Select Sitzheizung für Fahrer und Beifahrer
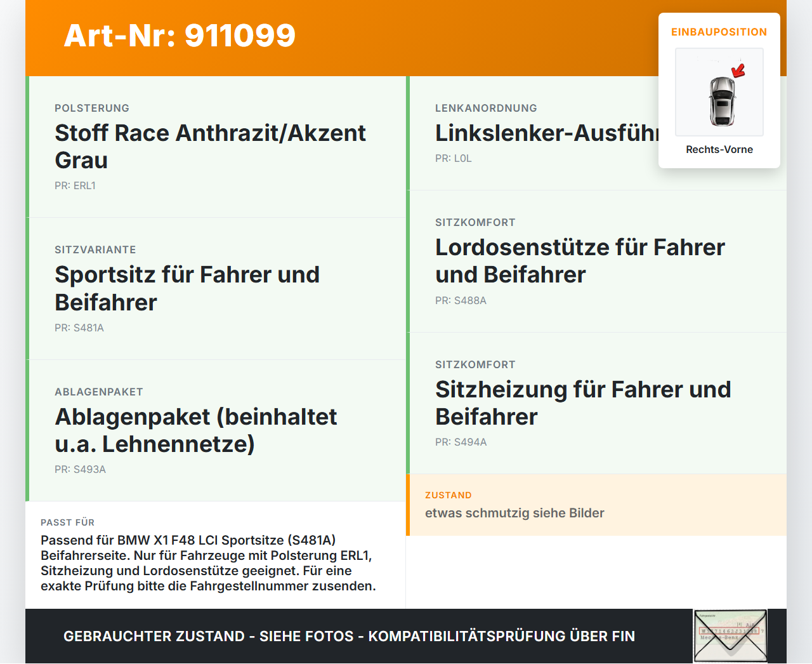Screen dimensions: 812x664 click(583, 403)
